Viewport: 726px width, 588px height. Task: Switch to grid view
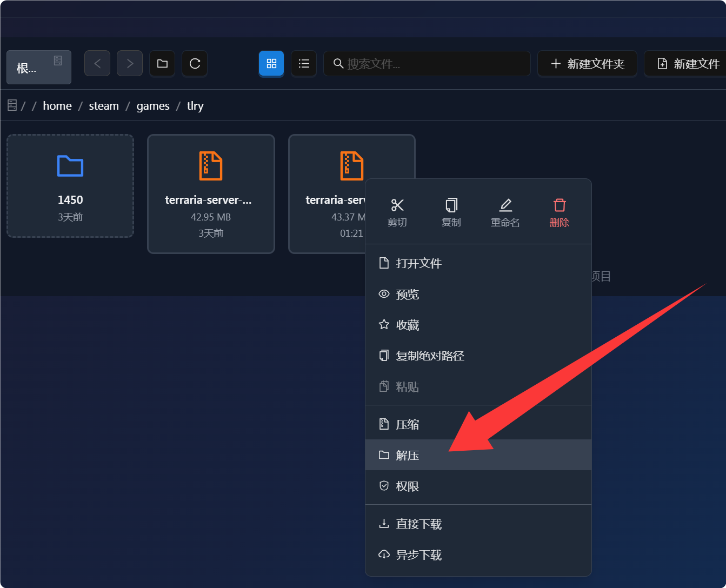coord(271,64)
